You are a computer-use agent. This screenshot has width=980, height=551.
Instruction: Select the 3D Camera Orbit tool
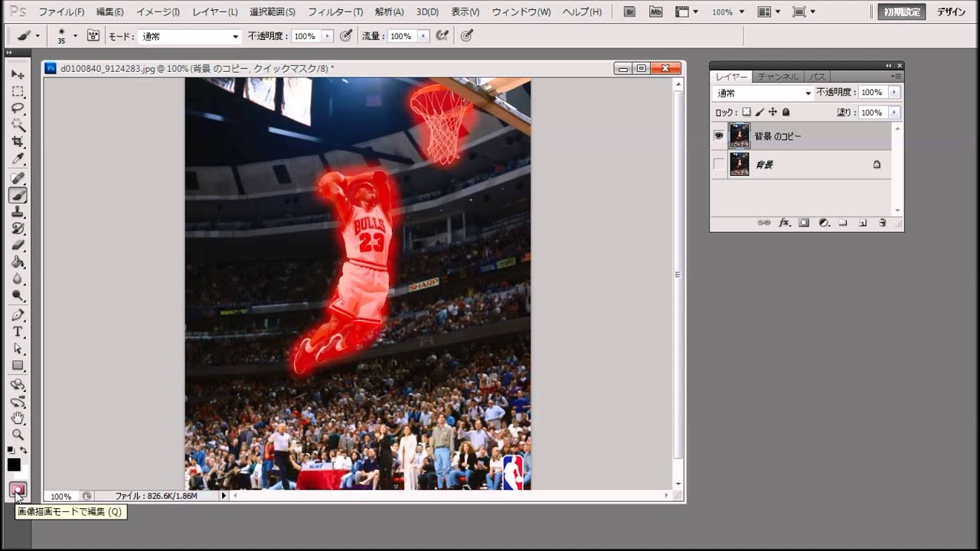(x=18, y=402)
